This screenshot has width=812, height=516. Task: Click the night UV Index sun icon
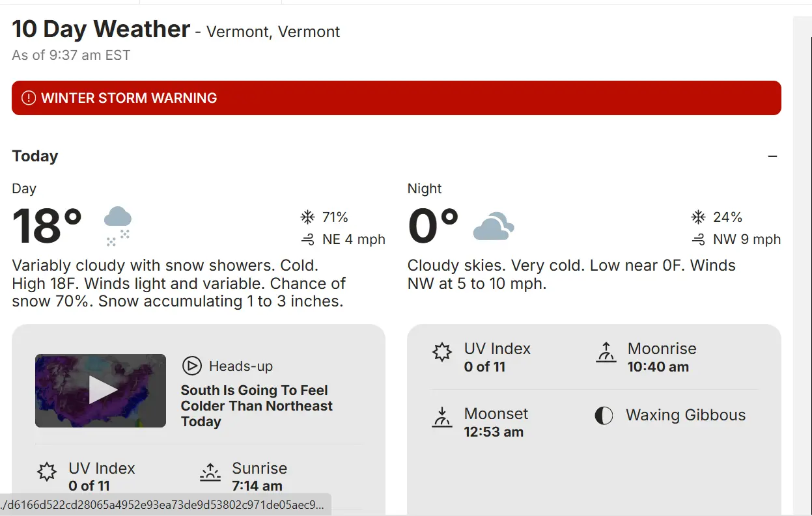[x=442, y=353]
